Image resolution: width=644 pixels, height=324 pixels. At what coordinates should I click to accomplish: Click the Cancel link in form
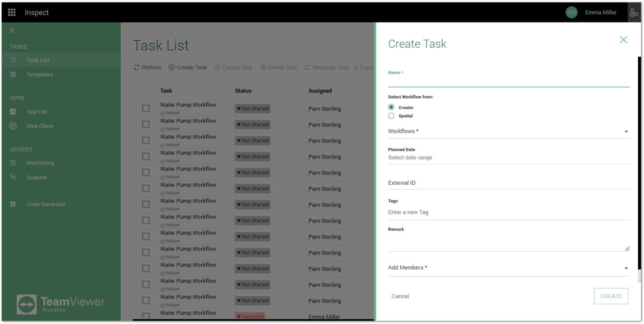[x=400, y=296]
